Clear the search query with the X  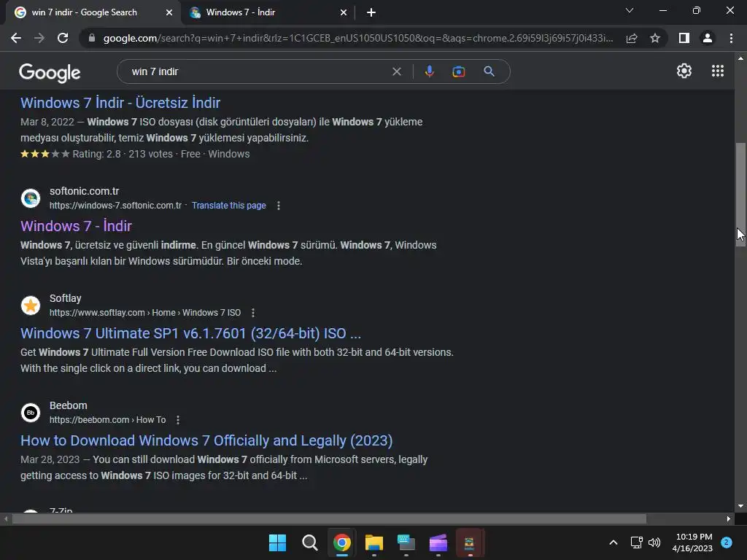click(396, 71)
